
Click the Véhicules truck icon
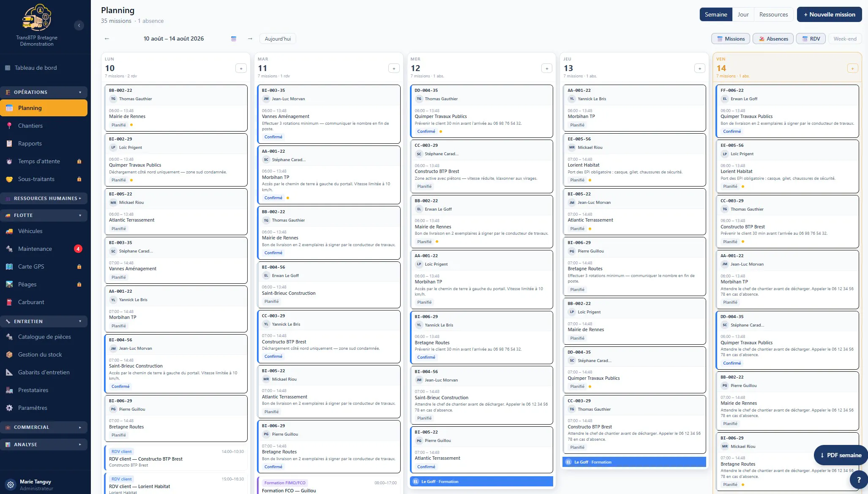pos(9,231)
